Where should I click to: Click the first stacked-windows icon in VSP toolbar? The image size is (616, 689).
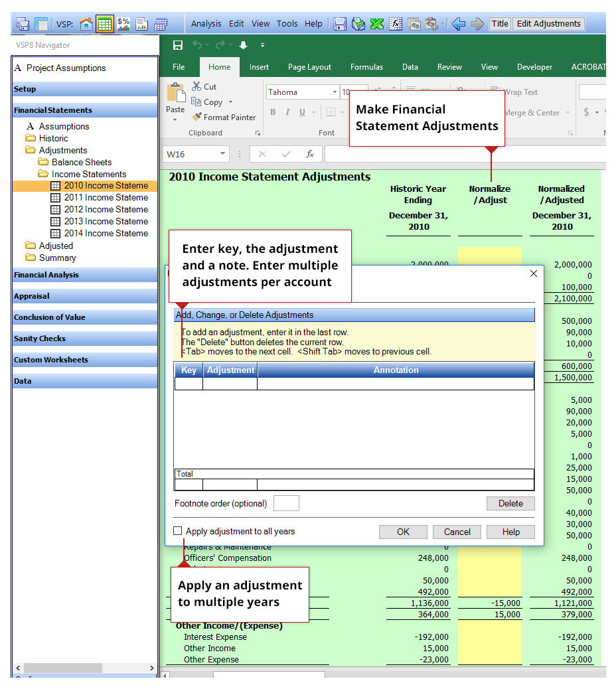tap(23, 24)
